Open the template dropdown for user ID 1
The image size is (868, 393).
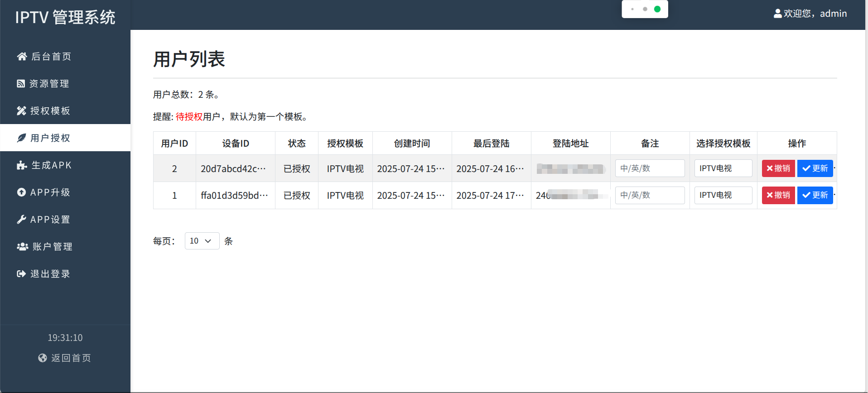723,195
